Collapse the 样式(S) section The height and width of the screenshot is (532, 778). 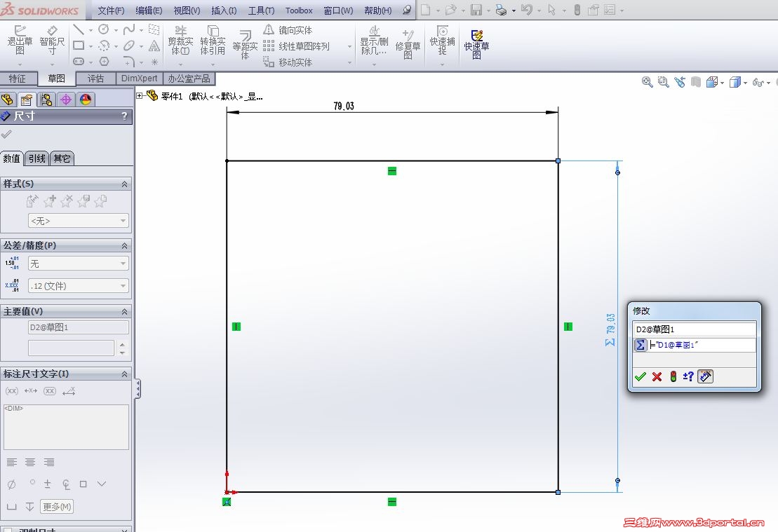(x=124, y=184)
